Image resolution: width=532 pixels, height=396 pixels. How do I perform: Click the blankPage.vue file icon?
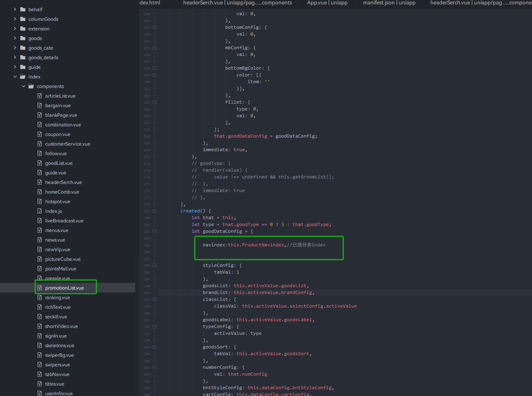pyautogui.click(x=40, y=115)
